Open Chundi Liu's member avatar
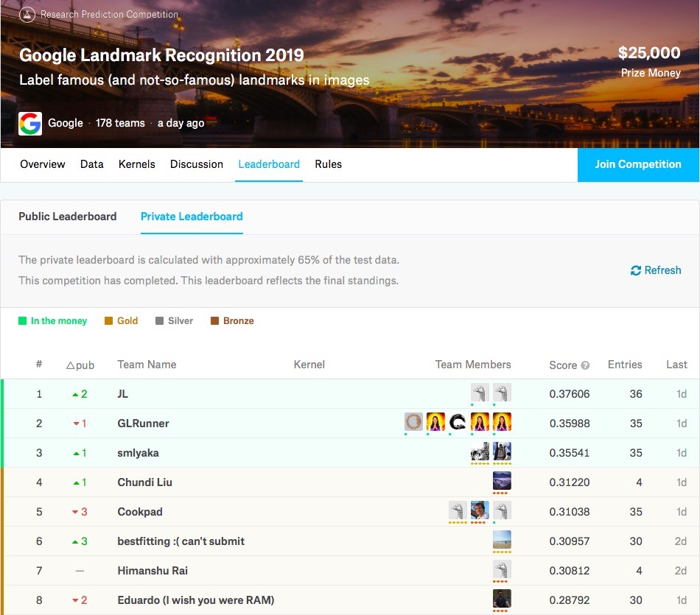 [x=502, y=482]
